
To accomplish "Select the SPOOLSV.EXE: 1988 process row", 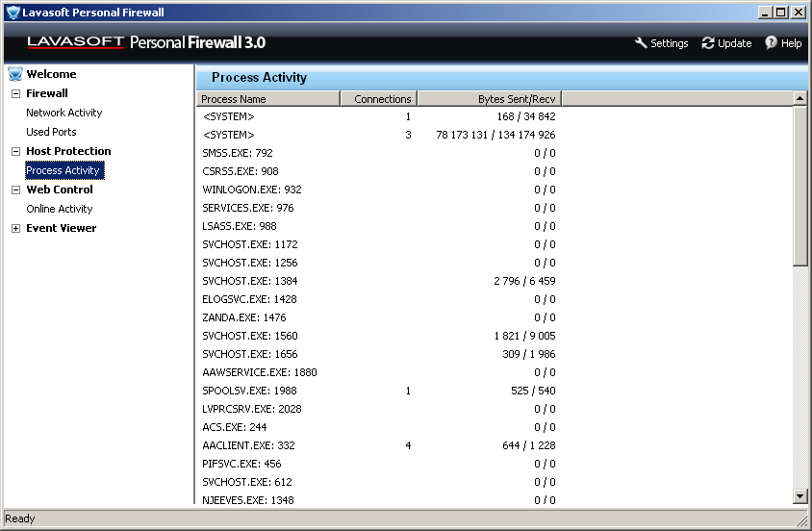I will (x=249, y=391).
